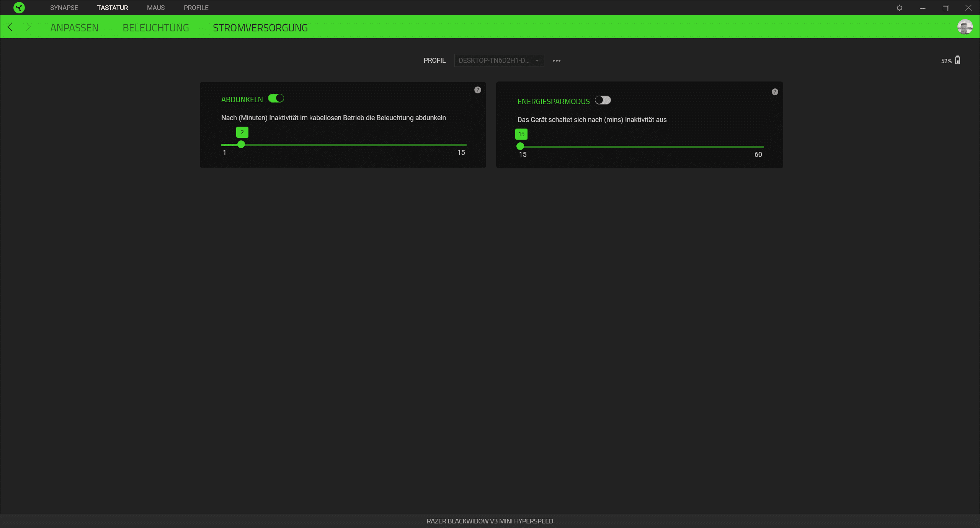
Task: Open the user profile avatar
Action: coord(965,27)
